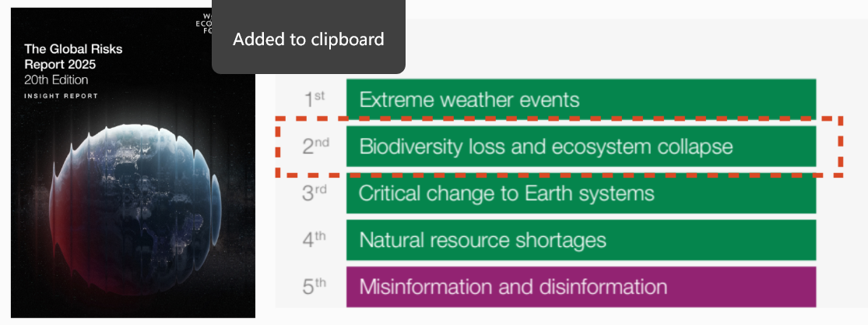868x325 pixels.
Task: Click the cover title The Global Risks Report
Action: [73, 56]
